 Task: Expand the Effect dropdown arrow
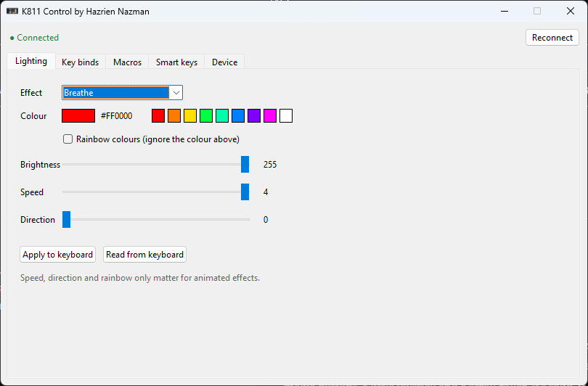[176, 93]
